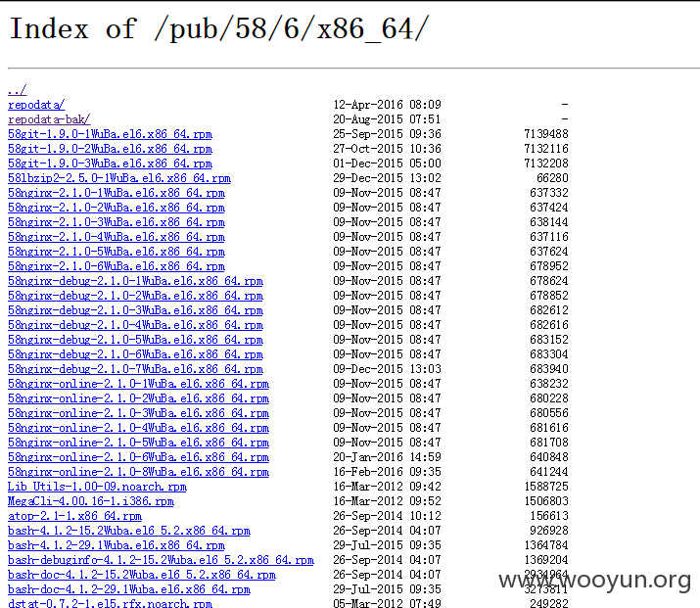Download MegaCli-4.00.16-1.i386.rpm
Viewport: 700px width, 608px height.
click(x=91, y=501)
